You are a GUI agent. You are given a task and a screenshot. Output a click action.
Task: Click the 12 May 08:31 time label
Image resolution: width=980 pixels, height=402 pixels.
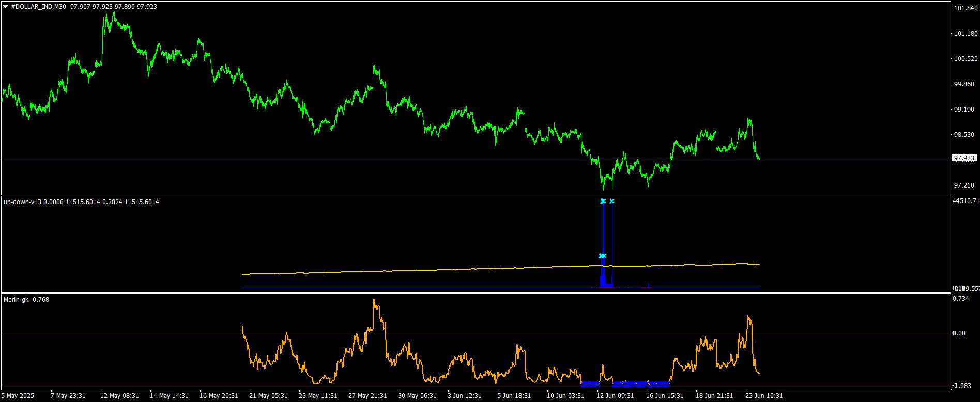coord(119,396)
